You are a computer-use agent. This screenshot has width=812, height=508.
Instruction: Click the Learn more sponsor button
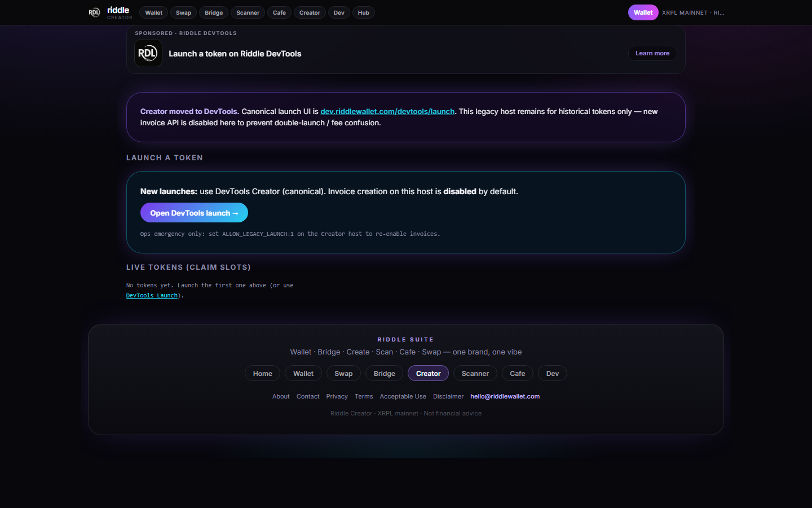[x=652, y=53]
